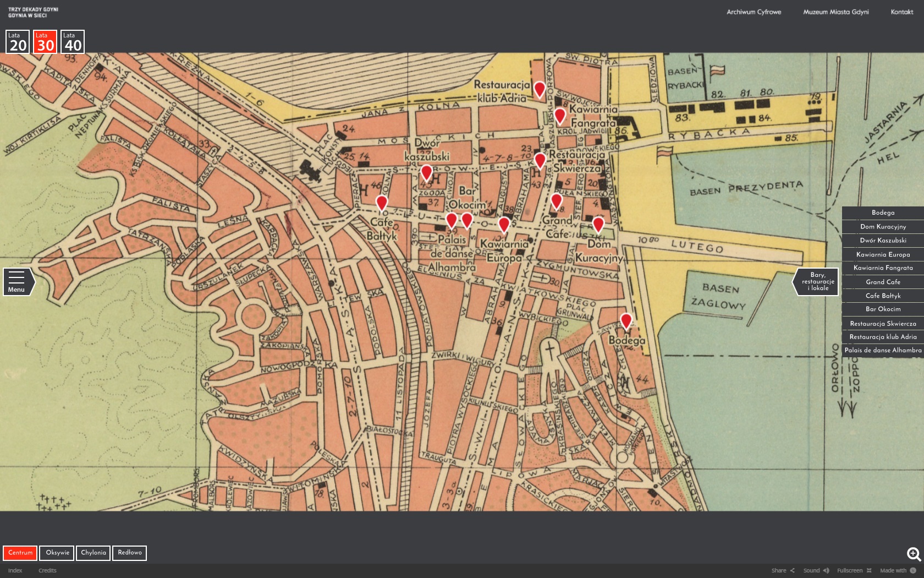Pick Restauracja Skwiercza in the side list
This screenshot has height=578, width=924.
[883, 324]
